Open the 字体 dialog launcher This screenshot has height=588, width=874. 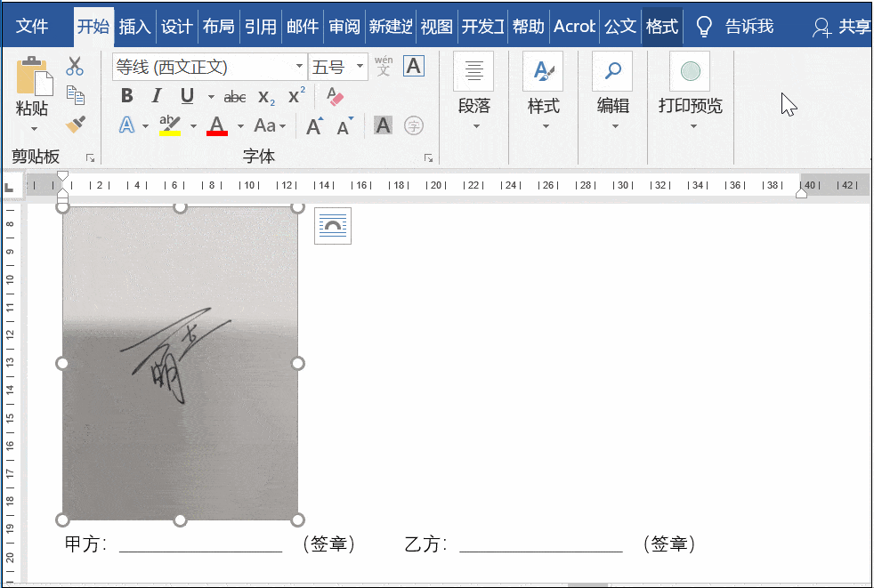pos(428,157)
